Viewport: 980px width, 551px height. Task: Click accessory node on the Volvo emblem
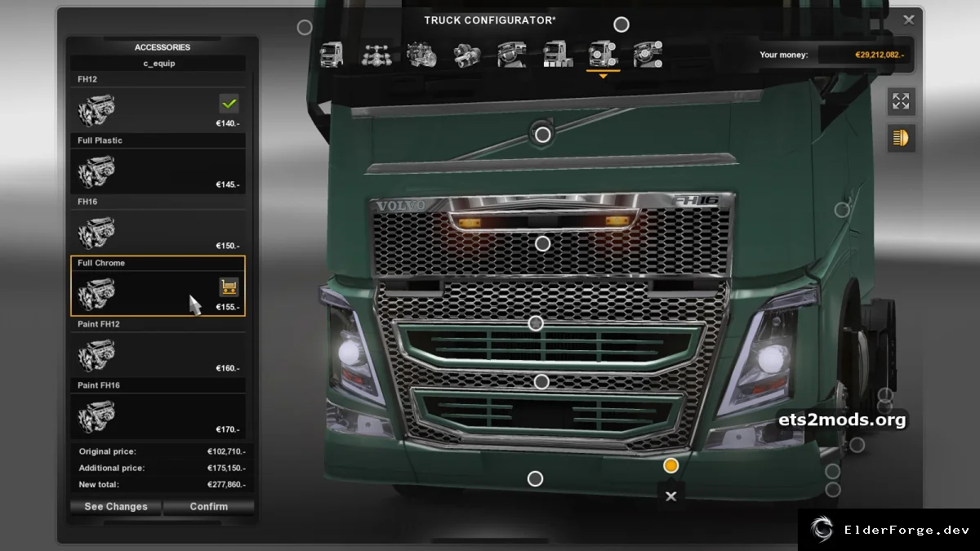point(542,135)
